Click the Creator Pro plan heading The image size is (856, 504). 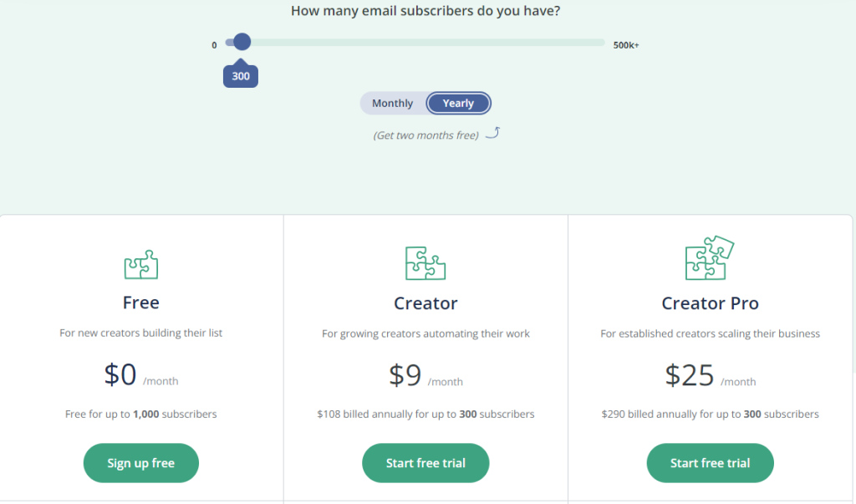[x=710, y=303]
